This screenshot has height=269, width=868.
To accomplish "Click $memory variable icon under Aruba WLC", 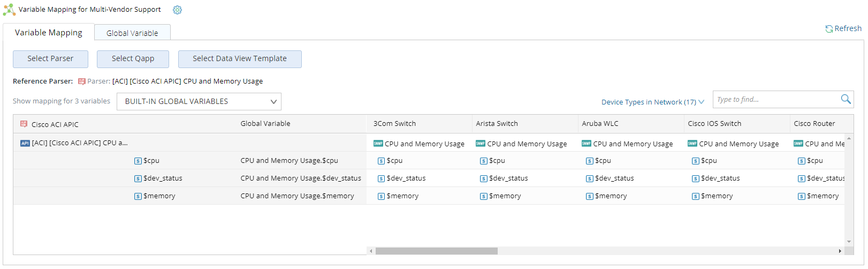I will [589, 196].
